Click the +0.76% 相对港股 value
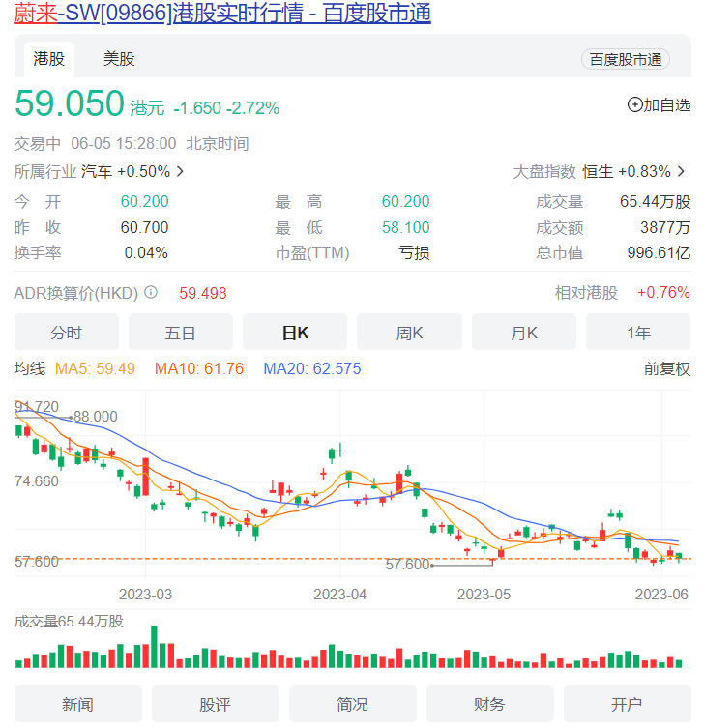Viewport: 704px width, 728px height. (663, 293)
